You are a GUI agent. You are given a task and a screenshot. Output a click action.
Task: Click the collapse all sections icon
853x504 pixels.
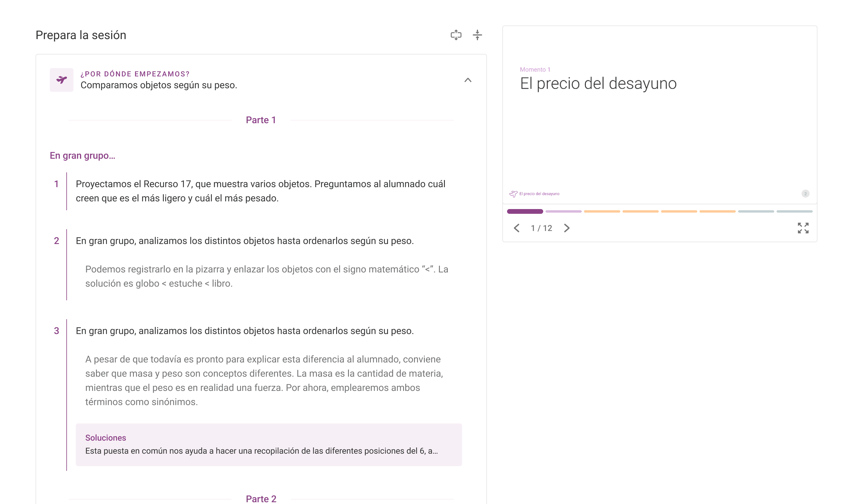point(477,35)
